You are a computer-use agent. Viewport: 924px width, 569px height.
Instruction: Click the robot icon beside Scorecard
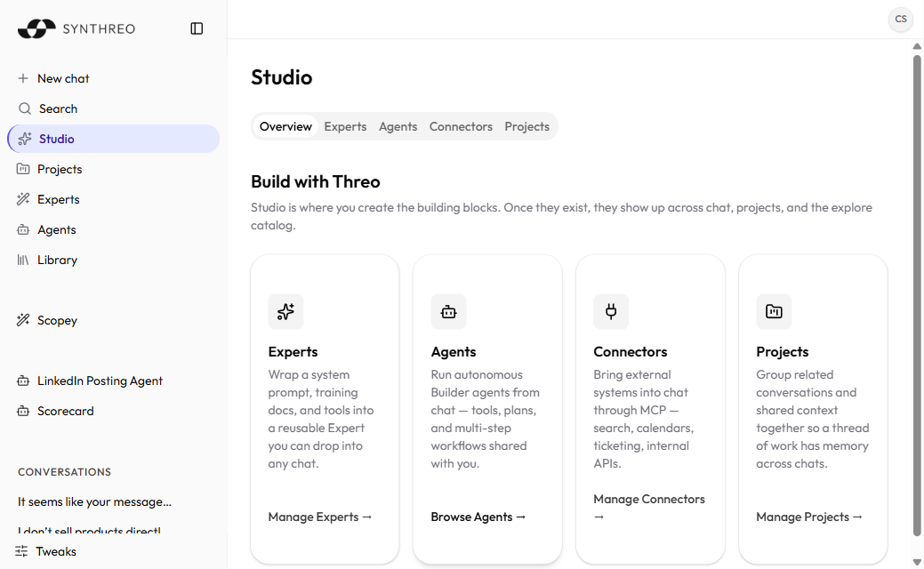[x=23, y=411]
